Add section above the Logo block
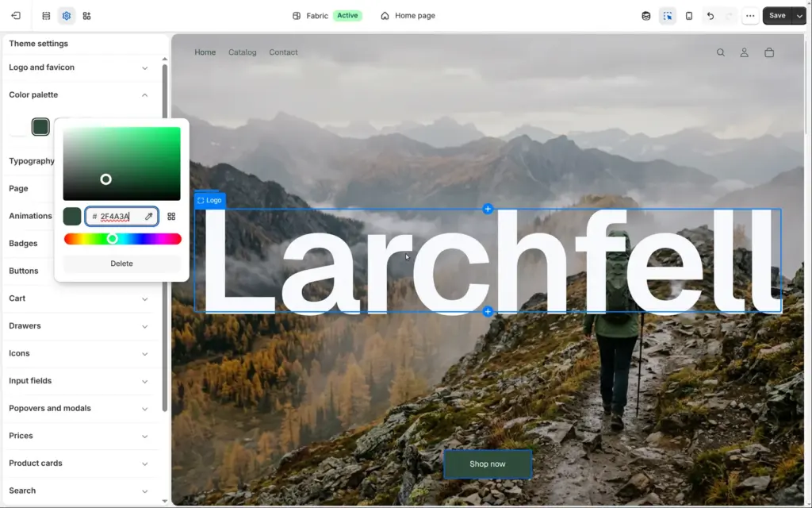Image resolution: width=812 pixels, height=508 pixels. click(488, 209)
